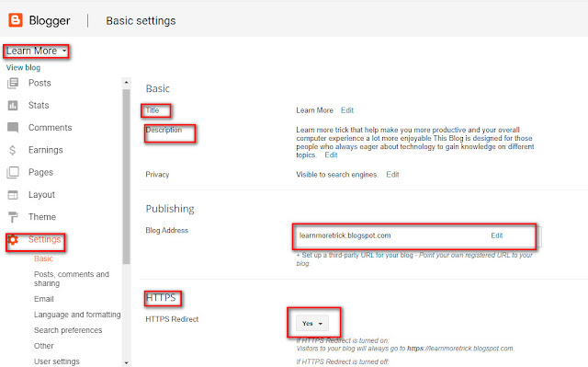588x367 pixels.
Task: Open the Learn More blog dropdown
Action: click(x=37, y=51)
